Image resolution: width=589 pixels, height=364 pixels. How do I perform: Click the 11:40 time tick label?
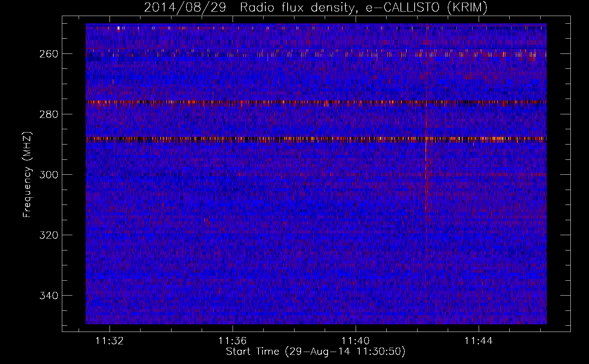tap(355, 341)
